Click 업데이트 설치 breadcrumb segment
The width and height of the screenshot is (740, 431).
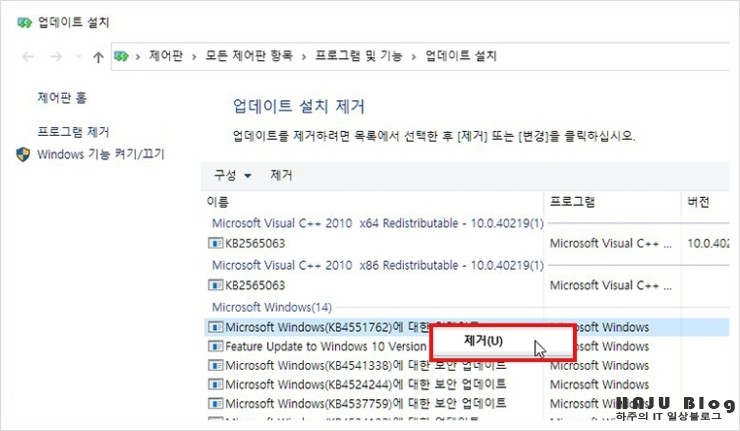[x=461, y=56]
